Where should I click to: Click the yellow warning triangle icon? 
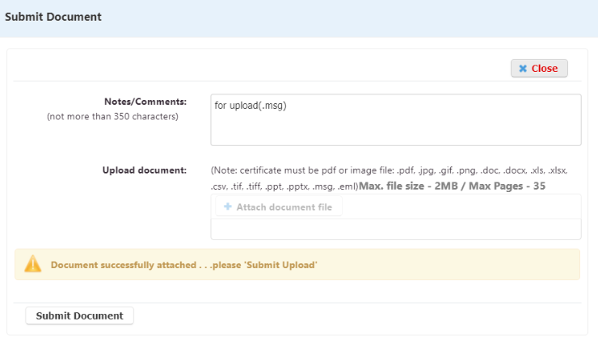click(33, 264)
